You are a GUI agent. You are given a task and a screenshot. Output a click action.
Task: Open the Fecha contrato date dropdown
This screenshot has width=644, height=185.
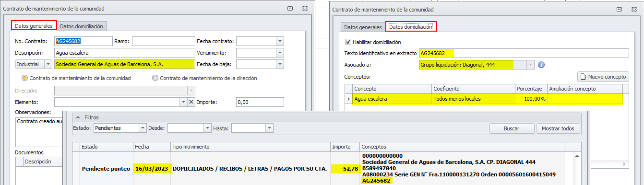(280, 41)
